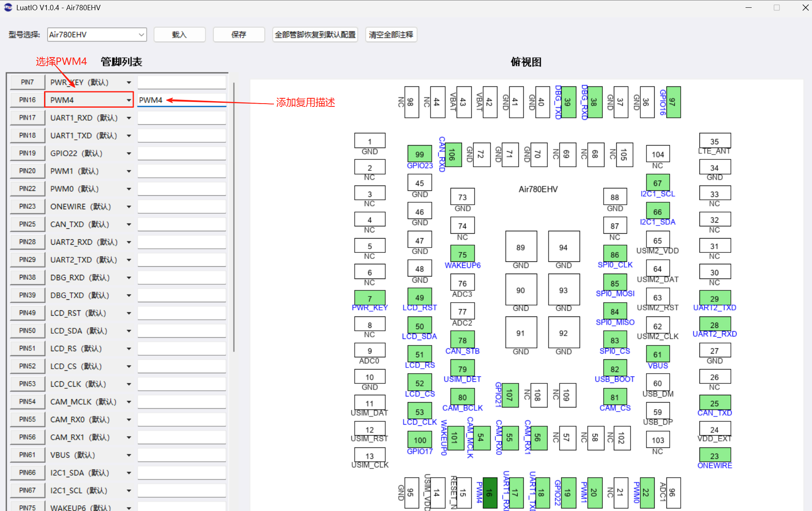Select pin 75 WAKEUP6 on chip diagram
Screen dimensions: 812x511
(x=462, y=254)
